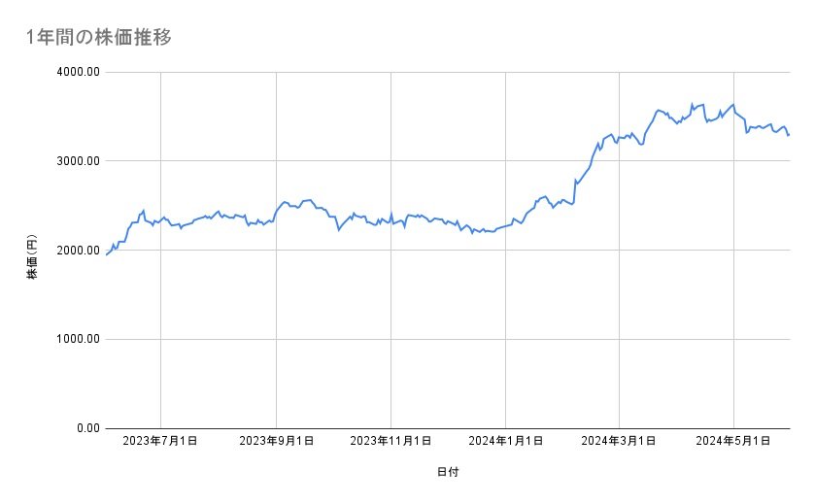Image resolution: width=815 pixels, height=504 pixels.
Task: Select the 2023年9月1日 date label
Action: 277,442
